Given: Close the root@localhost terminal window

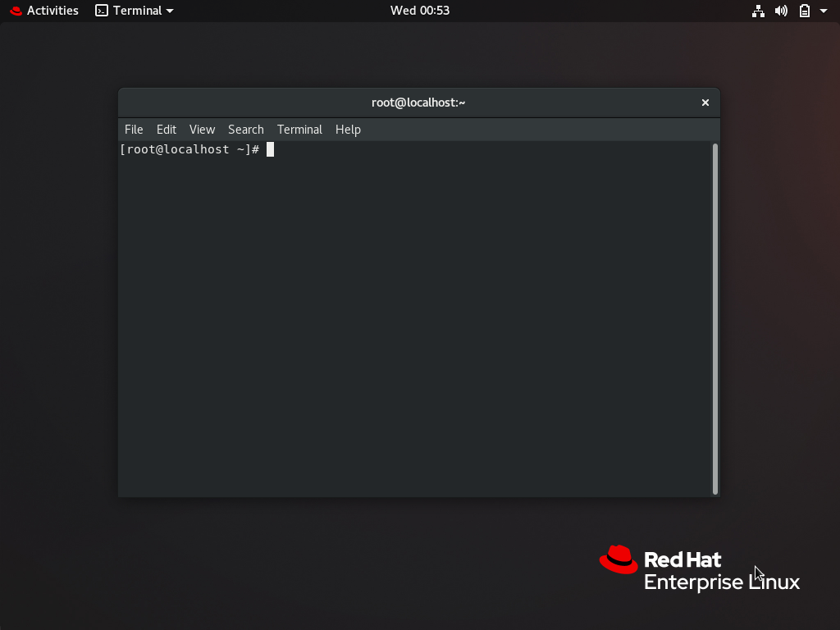Looking at the screenshot, I should pyautogui.click(x=705, y=103).
